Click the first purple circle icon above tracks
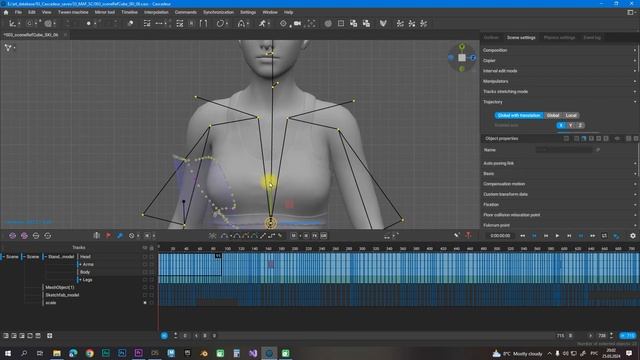The height and width of the screenshot is (360, 640). click(x=13, y=236)
